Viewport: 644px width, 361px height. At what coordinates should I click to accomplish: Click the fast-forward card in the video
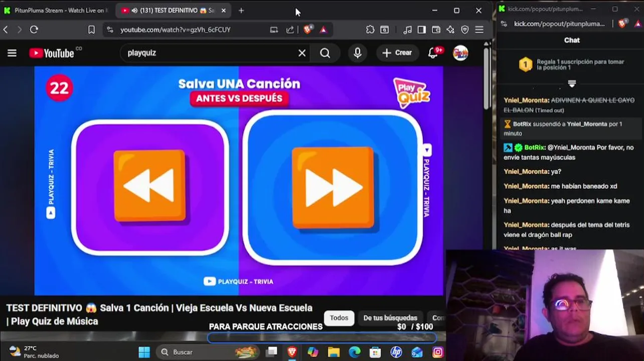(x=333, y=187)
